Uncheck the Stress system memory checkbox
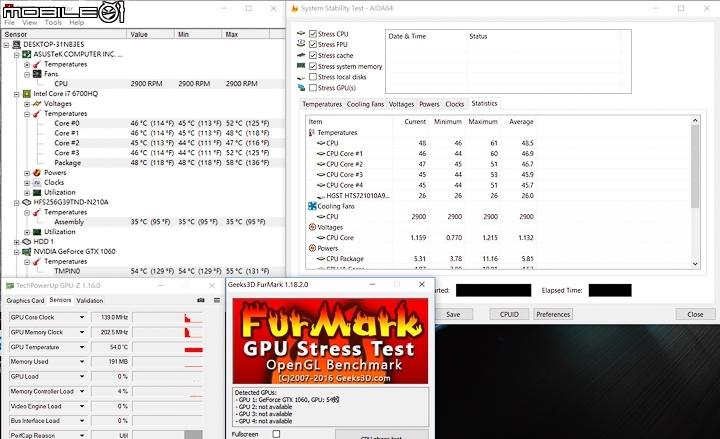Image resolution: width=720 pixels, height=439 pixels. click(313, 66)
